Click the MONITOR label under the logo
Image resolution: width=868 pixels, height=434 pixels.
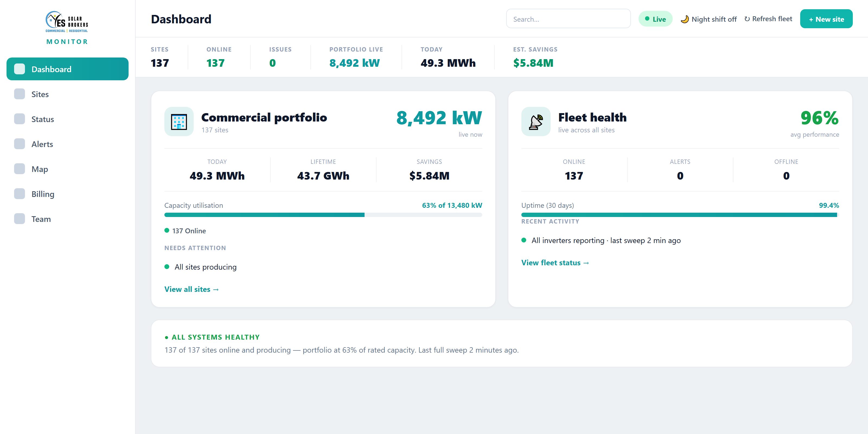67,42
